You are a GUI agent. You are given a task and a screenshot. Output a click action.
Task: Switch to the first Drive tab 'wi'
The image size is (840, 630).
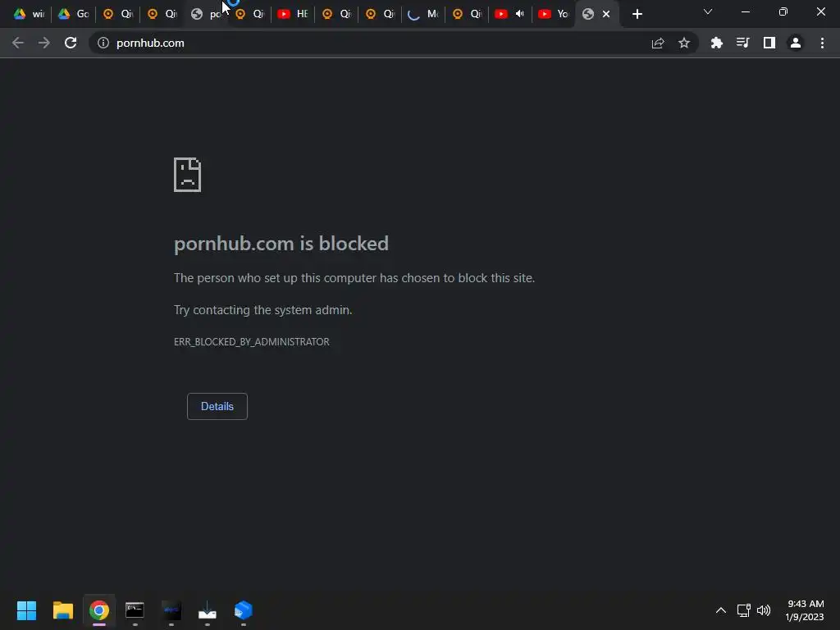pos(29,14)
